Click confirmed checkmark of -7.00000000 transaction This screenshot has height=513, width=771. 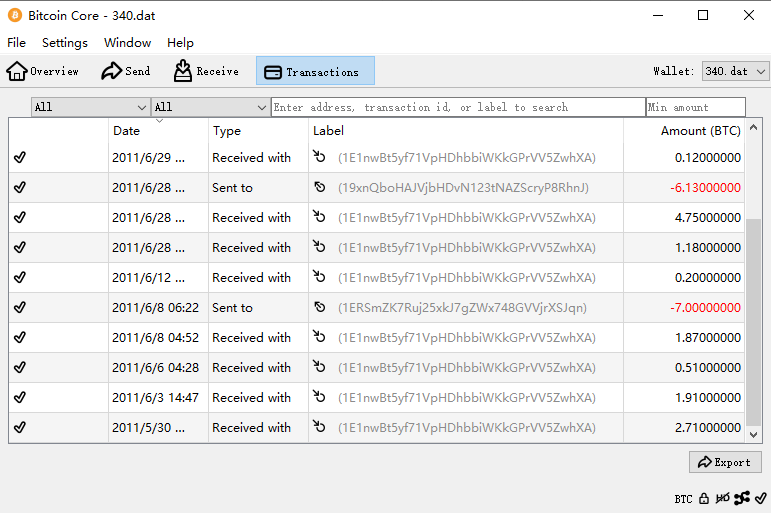click(x=20, y=308)
